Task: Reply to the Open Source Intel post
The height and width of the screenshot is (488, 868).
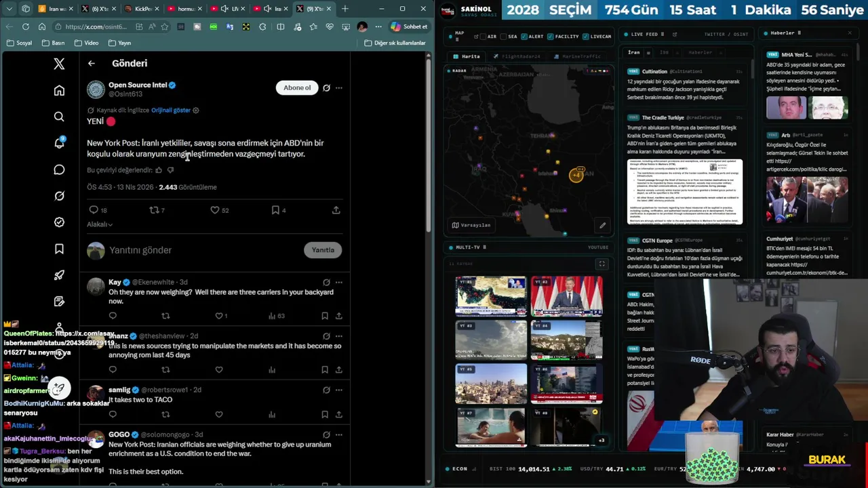Action: pos(94,210)
